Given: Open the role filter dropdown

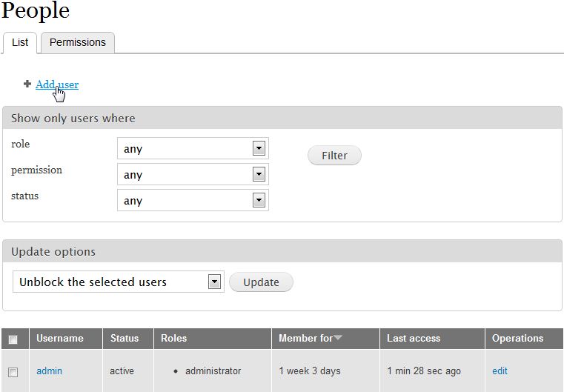Looking at the screenshot, I should coord(193,148).
